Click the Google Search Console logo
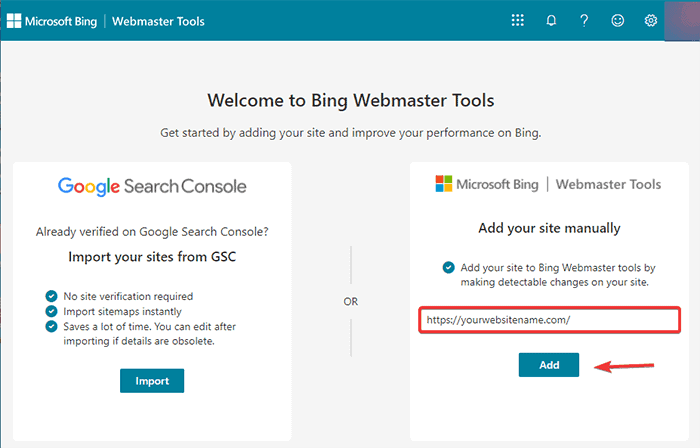The width and height of the screenshot is (700, 448). 152,186
